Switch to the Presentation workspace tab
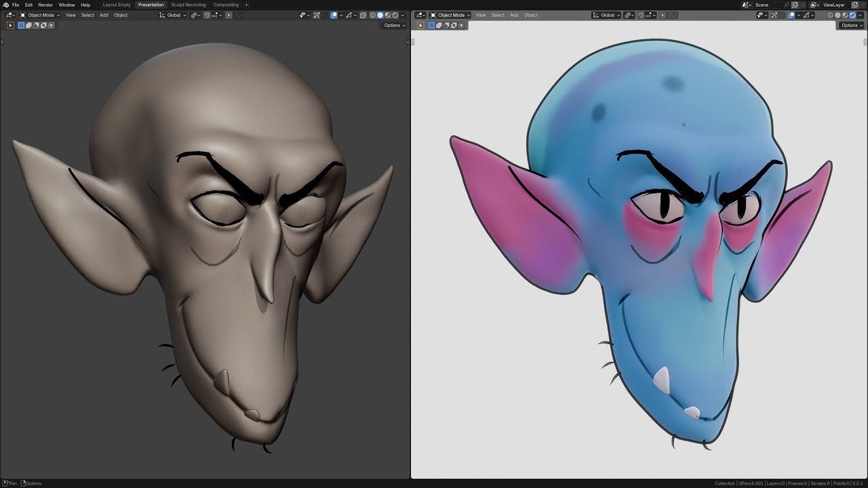Viewport: 868px width, 488px height. click(151, 5)
